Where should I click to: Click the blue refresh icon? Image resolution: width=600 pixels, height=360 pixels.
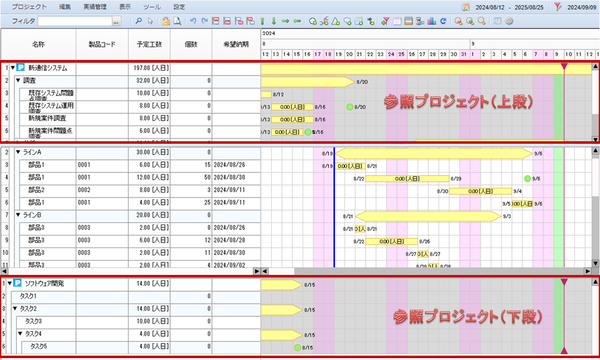click(x=443, y=21)
